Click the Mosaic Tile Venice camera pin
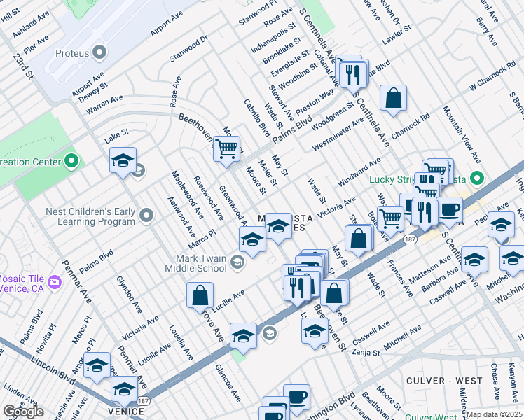The width and height of the screenshot is (524, 420). click(54, 283)
